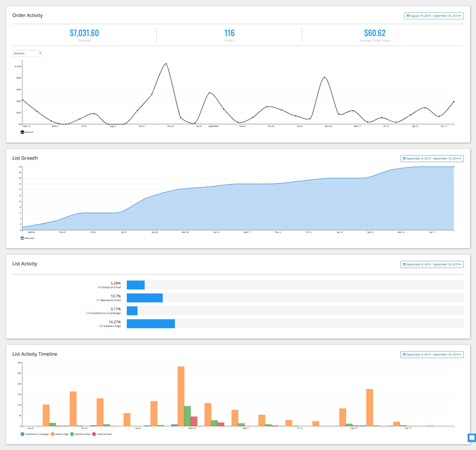Click the 116 orders total
The image size is (476, 450).
[x=230, y=33]
